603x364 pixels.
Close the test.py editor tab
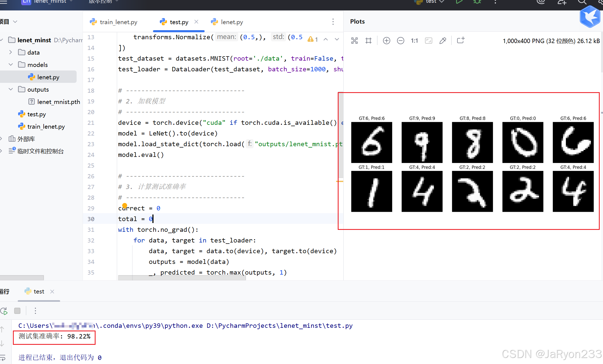(196, 22)
